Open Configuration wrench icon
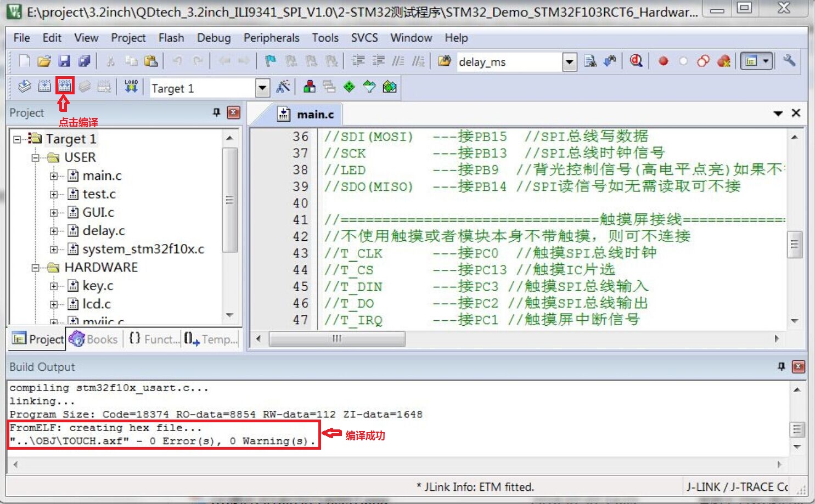This screenshot has width=815, height=504. point(789,61)
